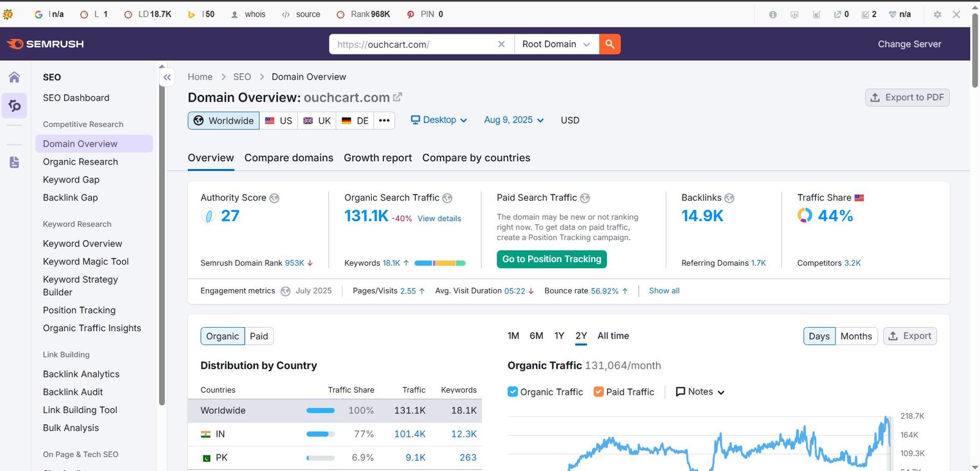The image size is (980, 471).
Task: Switch to Compare by countries tab
Action: tap(476, 158)
